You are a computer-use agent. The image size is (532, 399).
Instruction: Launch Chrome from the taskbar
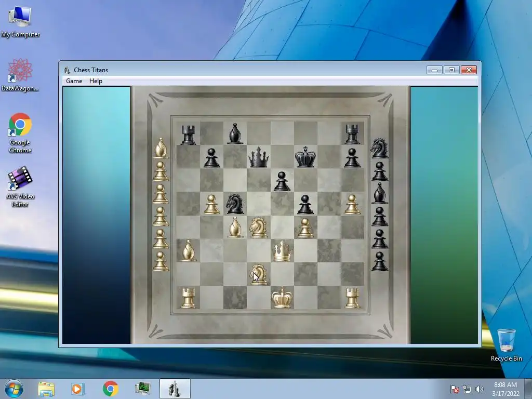110,389
